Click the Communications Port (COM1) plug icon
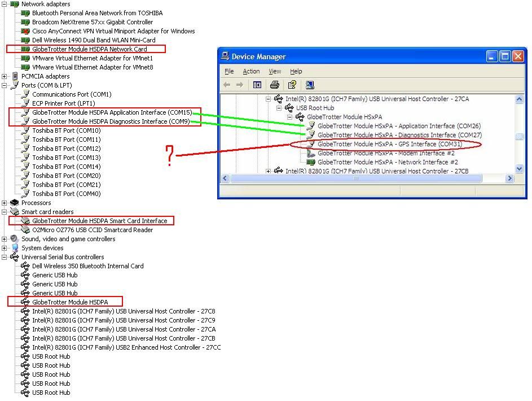This screenshot has width=532, height=401. coord(25,94)
